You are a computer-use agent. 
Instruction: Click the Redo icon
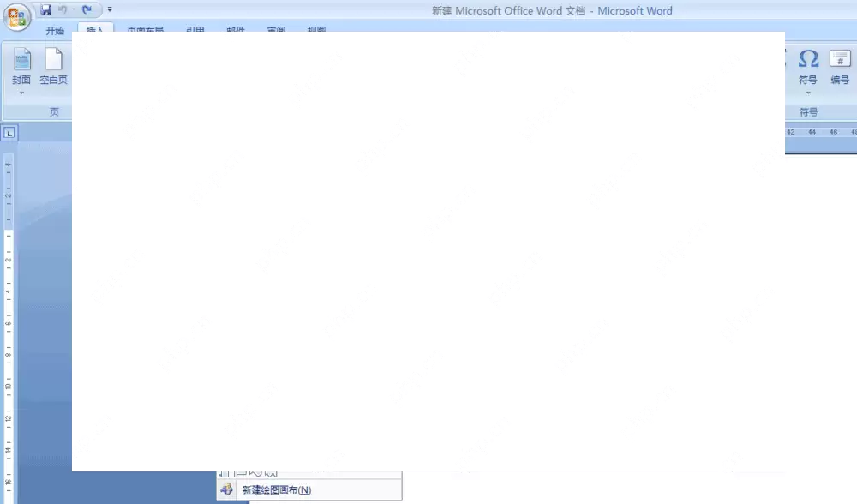[x=86, y=9]
